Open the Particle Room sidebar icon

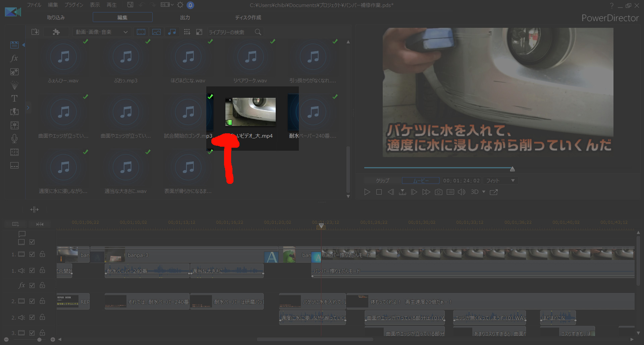pyautogui.click(x=14, y=85)
